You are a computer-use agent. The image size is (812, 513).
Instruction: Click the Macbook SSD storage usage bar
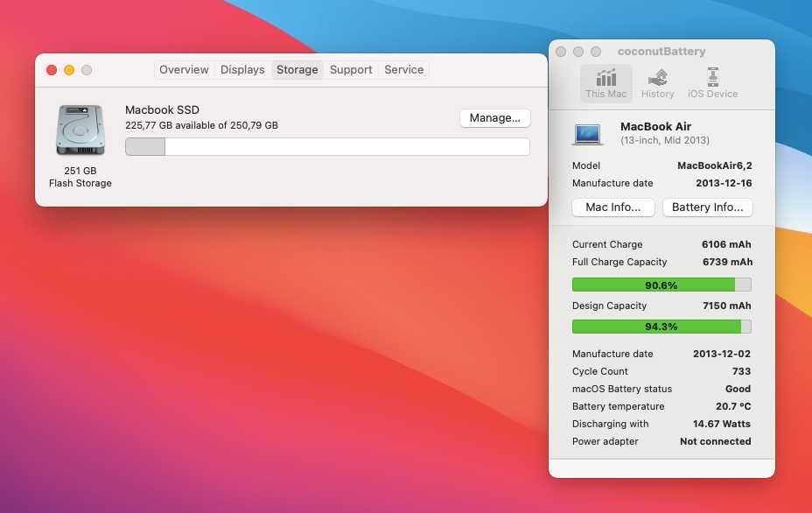(x=327, y=147)
